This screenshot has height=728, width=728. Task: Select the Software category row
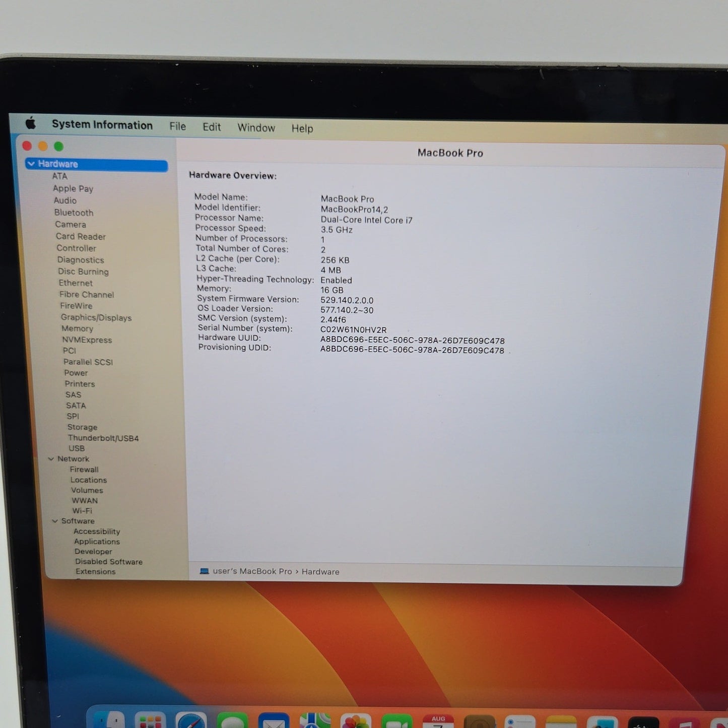click(78, 521)
